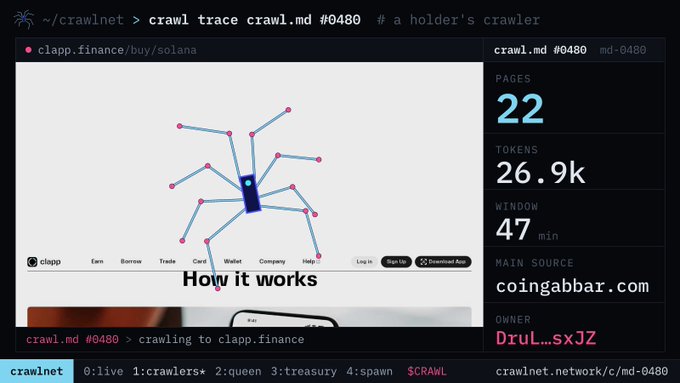Switch to the 0:live tab
This screenshot has height=383, width=680.
103,371
